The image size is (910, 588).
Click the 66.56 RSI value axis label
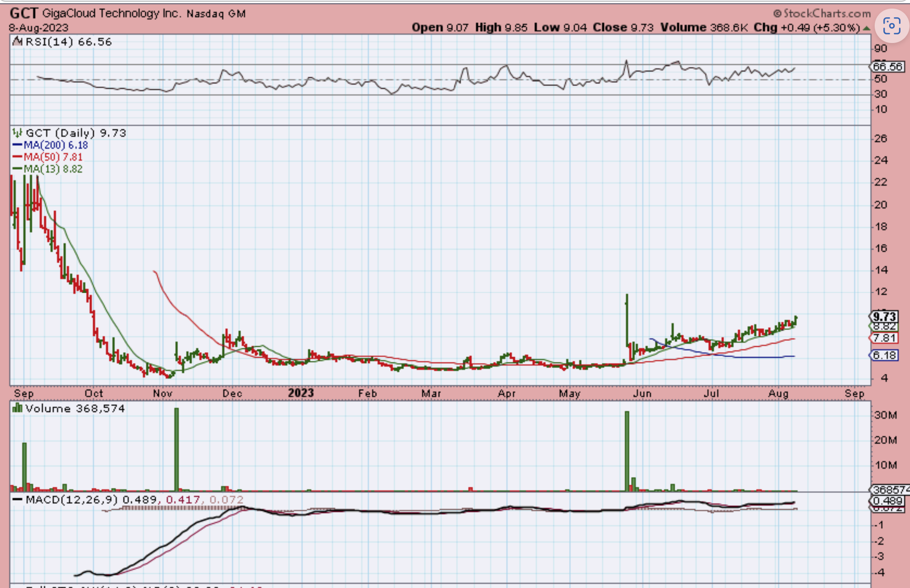click(887, 67)
